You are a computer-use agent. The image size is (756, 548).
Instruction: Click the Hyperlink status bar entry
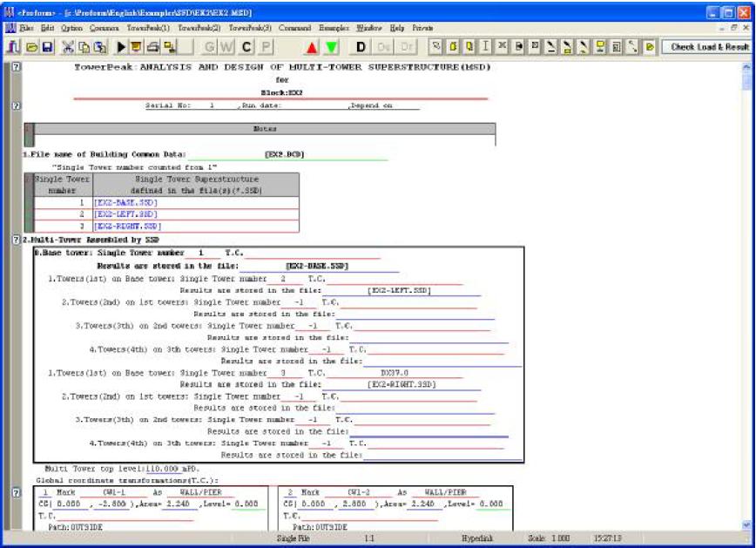[x=476, y=538]
